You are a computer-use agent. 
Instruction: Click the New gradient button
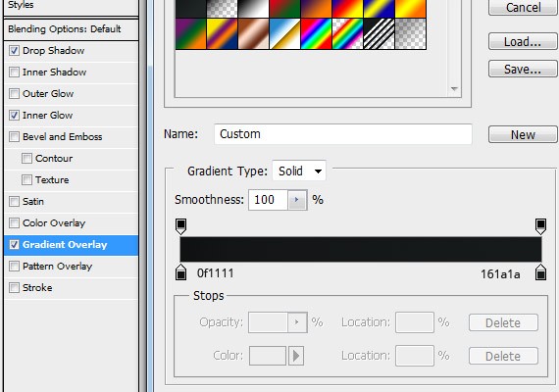(523, 134)
